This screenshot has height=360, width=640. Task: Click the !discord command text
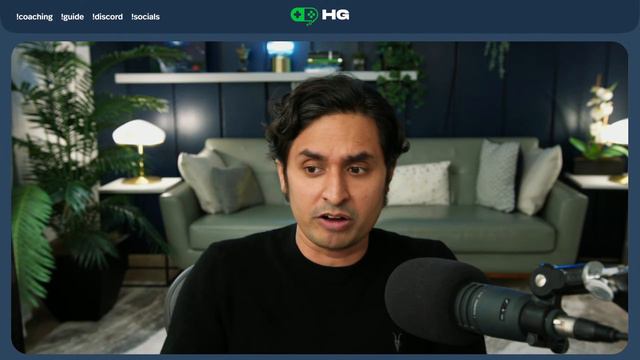(x=107, y=17)
